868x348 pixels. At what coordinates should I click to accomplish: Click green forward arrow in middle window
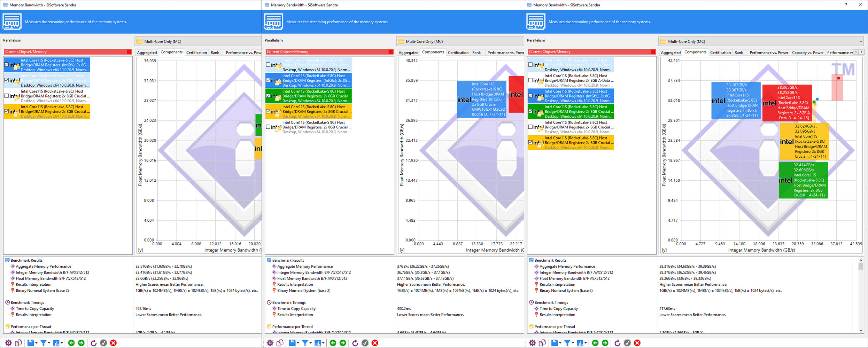point(343,343)
